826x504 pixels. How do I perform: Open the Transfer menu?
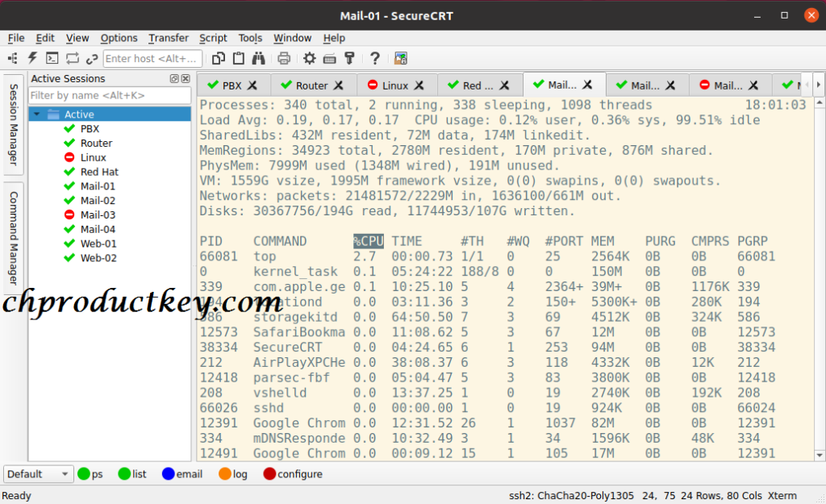coord(169,38)
